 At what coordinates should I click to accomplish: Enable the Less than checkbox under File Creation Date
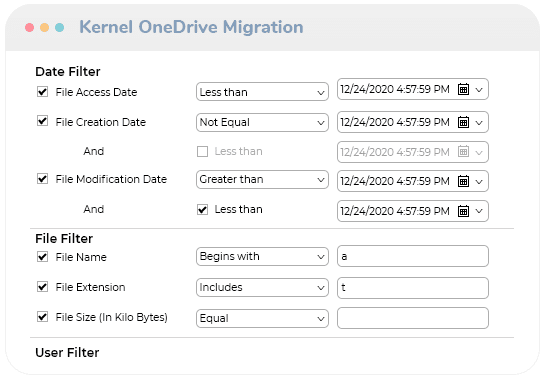coord(202,152)
